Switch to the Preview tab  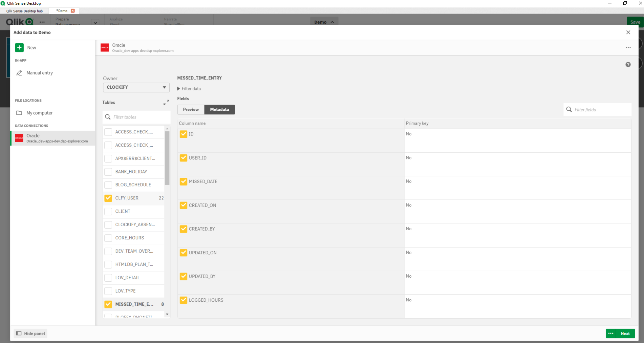[x=190, y=109]
